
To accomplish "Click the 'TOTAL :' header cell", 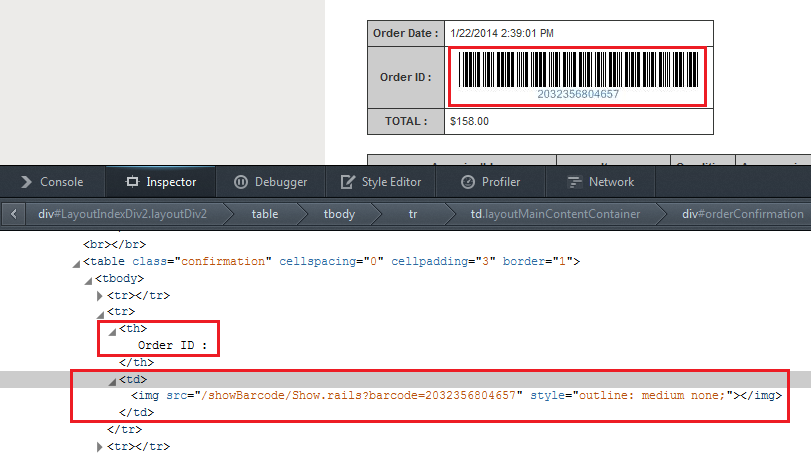I will pos(406,122).
